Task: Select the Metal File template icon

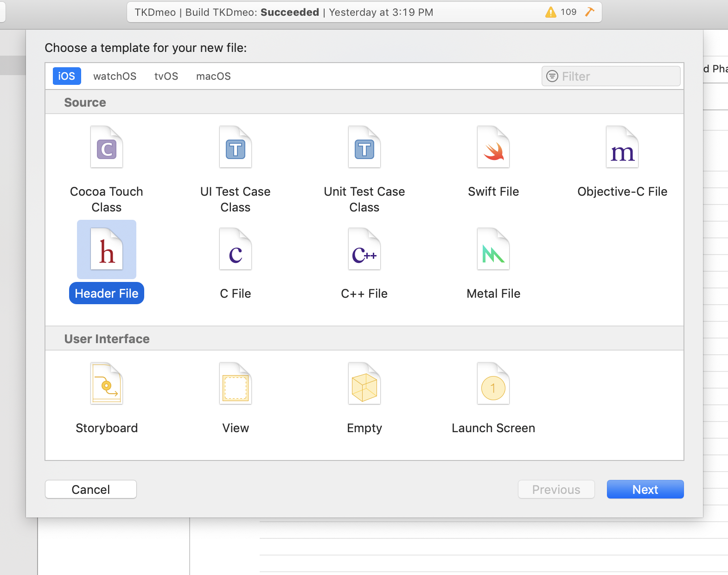Action: pyautogui.click(x=493, y=249)
